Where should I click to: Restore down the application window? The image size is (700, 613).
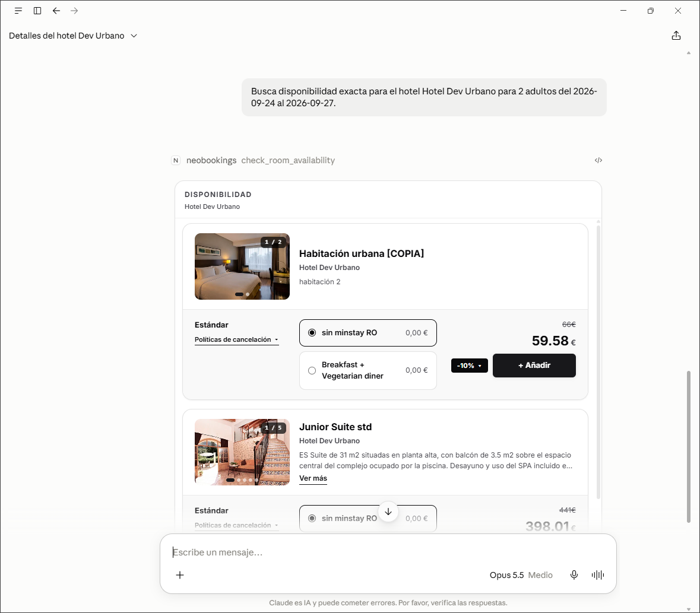click(651, 11)
